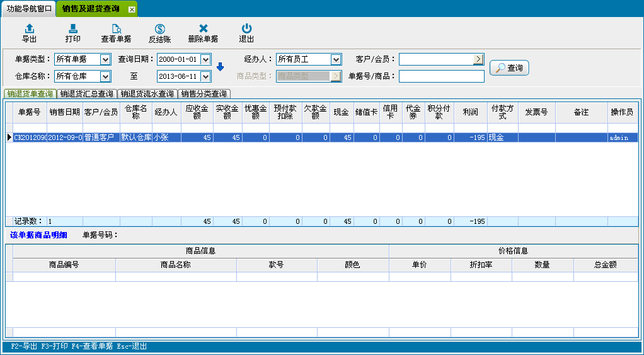Switch to 销退货流水查询 tab
The height and width of the screenshot is (355, 644).
click(x=147, y=94)
